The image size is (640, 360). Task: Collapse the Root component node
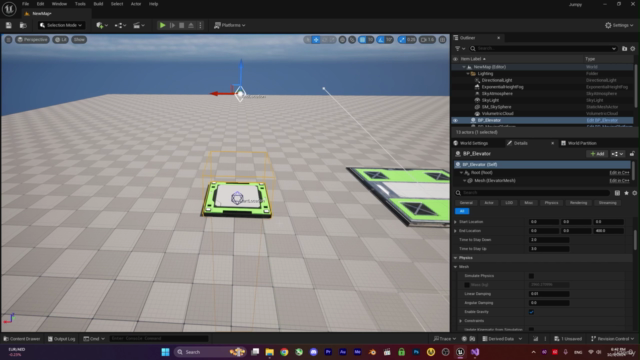tap(461, 173)
